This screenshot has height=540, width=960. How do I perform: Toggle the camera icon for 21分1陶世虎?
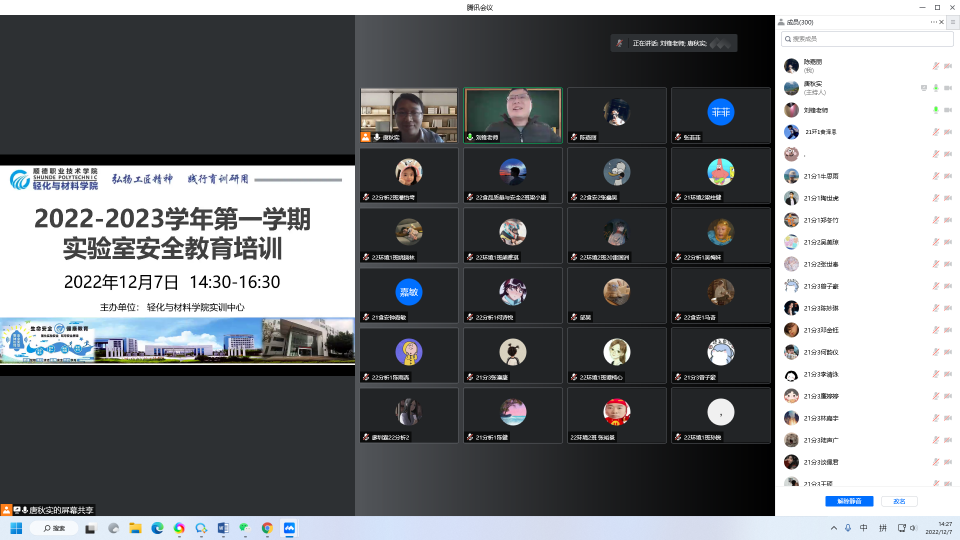pyautogui.click(x=947, y=198)
